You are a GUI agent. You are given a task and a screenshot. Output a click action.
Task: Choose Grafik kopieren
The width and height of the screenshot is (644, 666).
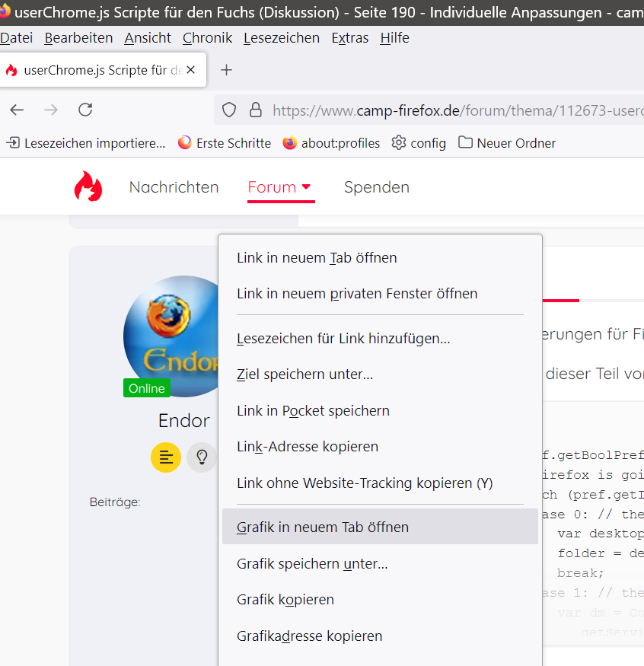pyautogui.click(x=380, y=599)
